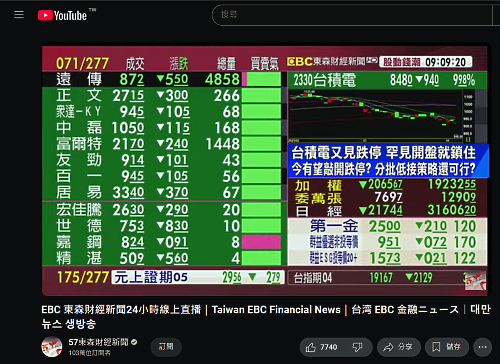Click the 日經 index row
500x364 pixels.
pos(387,210)
